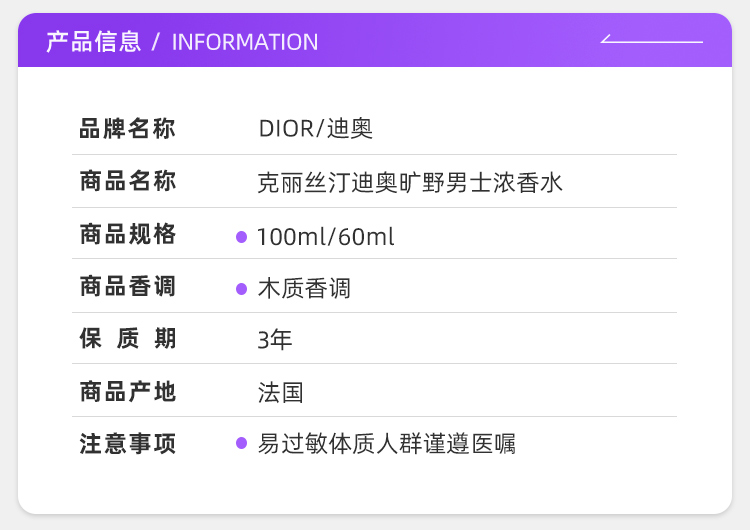The width and height of the screenshot is (750, 530).
Task: Click the 易过敏体质人群谨遵医嘱 notice text
Action: (386, 444)
